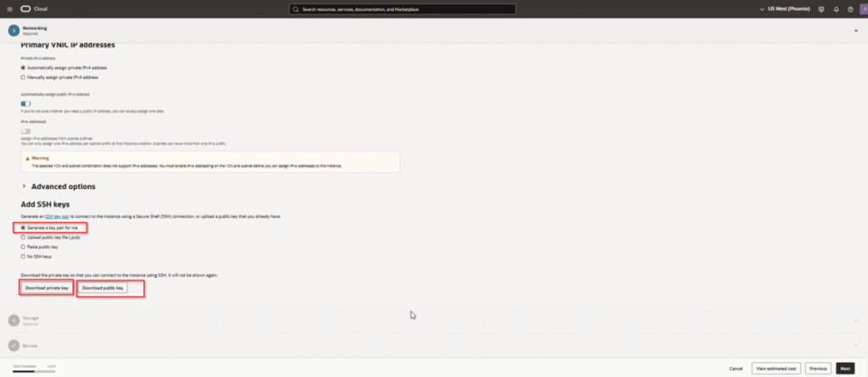
Task: Open the US West (Phoenix) region dropdown
Action: click(785, 9)
